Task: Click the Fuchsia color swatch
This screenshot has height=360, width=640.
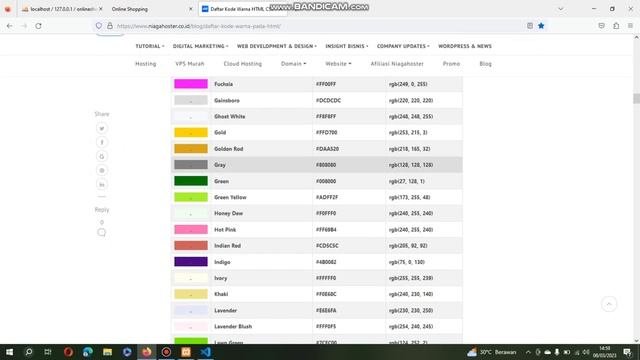Action: coord(191,84)
